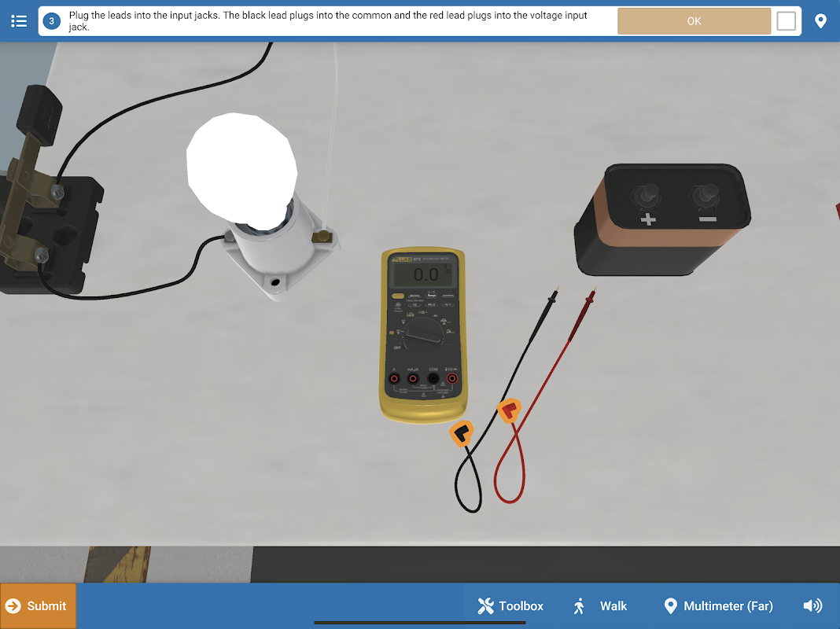
Task: Click the yellow multimeter function button
Action: point(398,296)
